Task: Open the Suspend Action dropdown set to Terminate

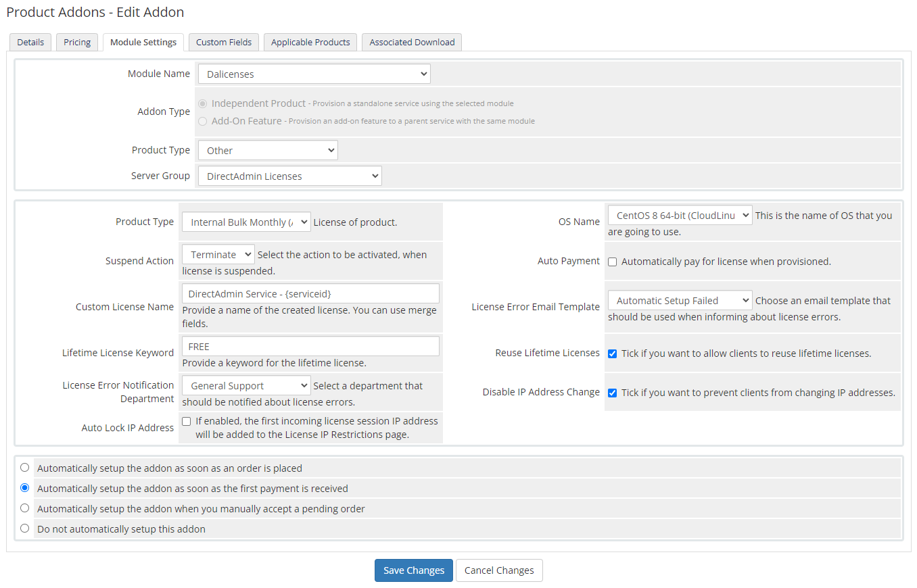Action: pyautogui.click(x=218, y=253)
